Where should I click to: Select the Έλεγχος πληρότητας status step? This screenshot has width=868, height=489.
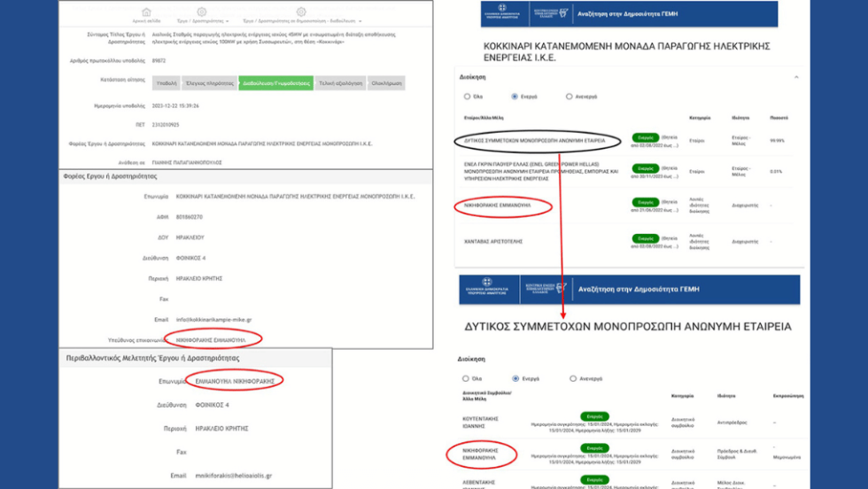210,83
